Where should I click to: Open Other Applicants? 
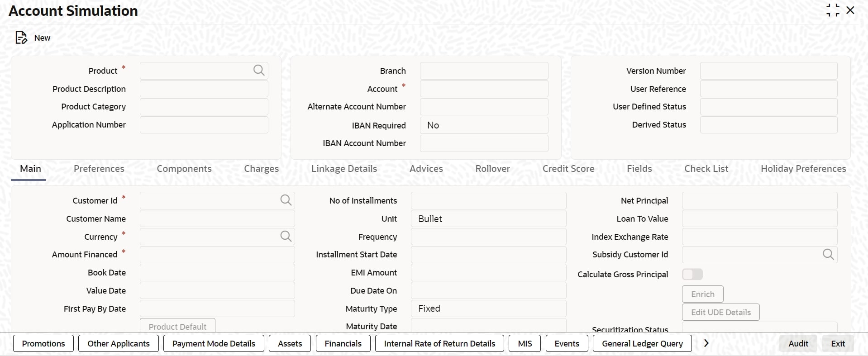(x=119, y=343)
